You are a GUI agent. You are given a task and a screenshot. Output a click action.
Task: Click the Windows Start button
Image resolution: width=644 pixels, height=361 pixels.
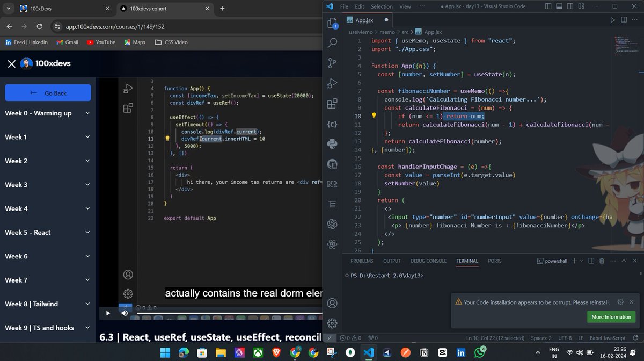(165, 352)
